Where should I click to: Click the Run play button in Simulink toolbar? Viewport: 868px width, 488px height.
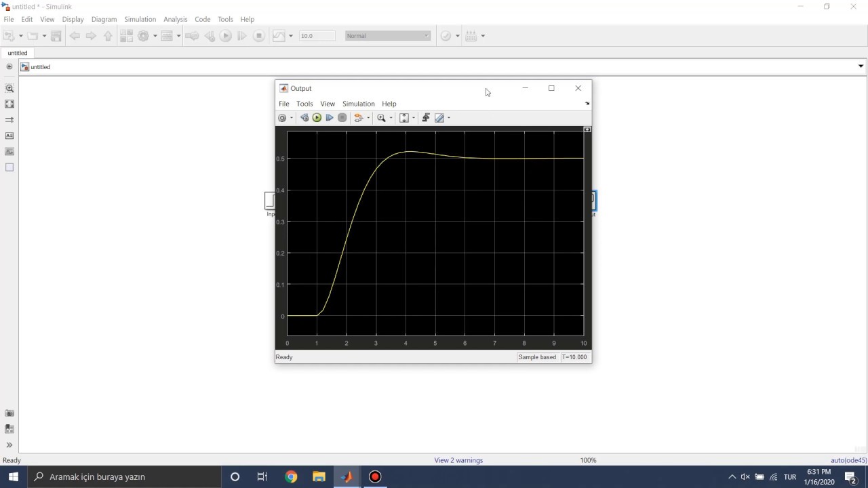point(226,36)
